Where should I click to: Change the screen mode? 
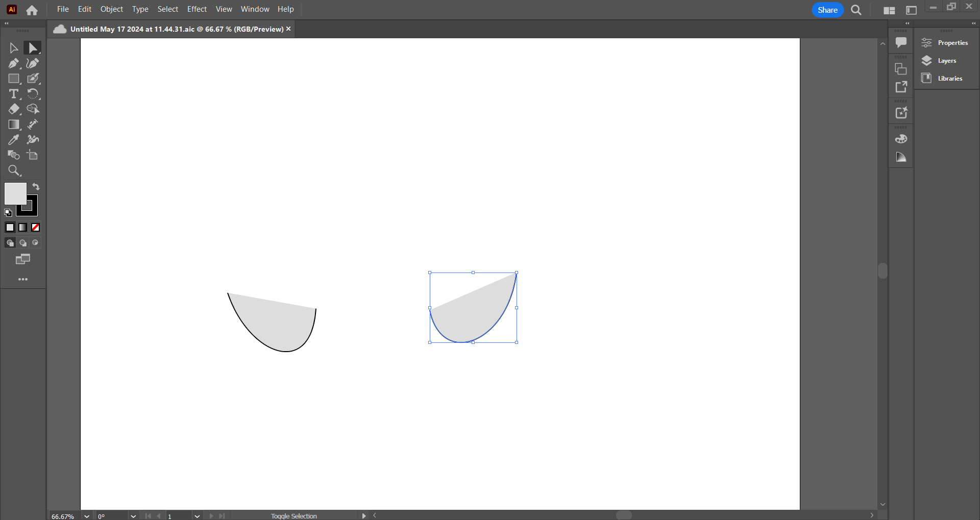click(x=23, y=259)
